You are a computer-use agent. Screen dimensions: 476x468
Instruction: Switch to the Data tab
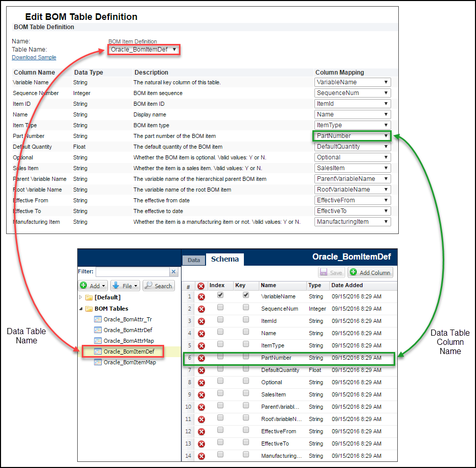tap(193, 260)
